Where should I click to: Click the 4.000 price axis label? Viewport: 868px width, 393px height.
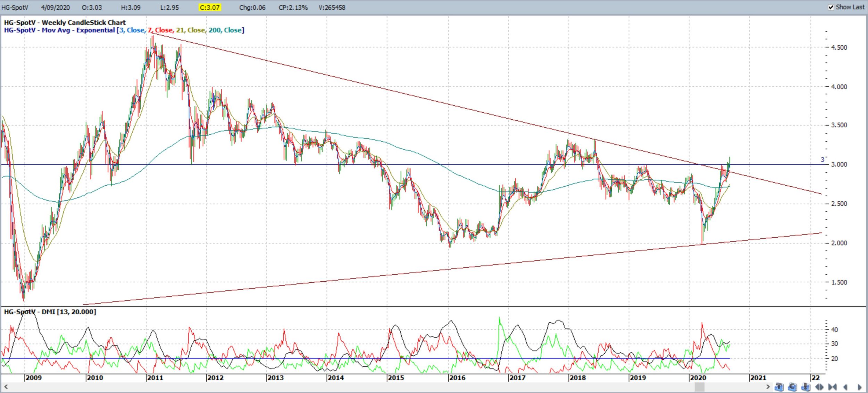tap(839, 87)
